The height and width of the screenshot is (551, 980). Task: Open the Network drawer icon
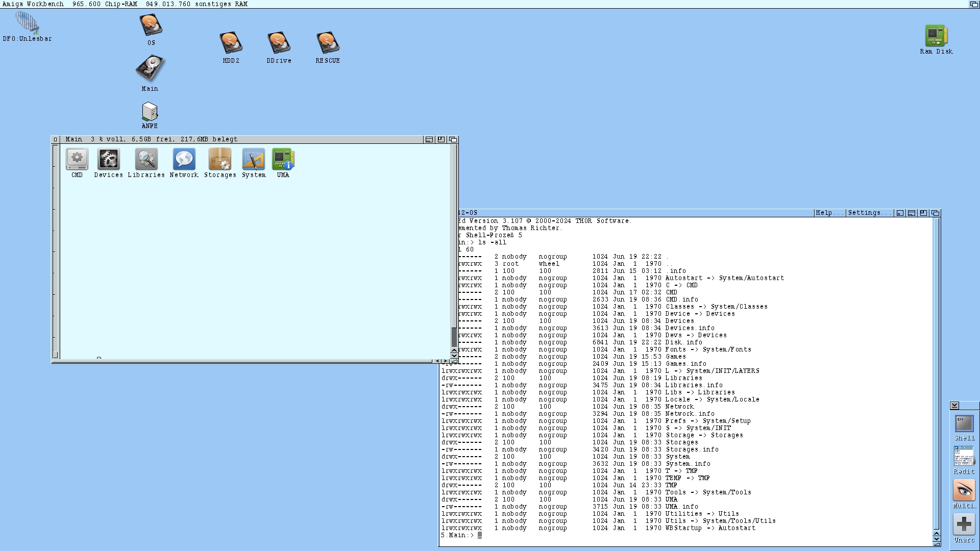pyautogui.click(x=184, y=160)
